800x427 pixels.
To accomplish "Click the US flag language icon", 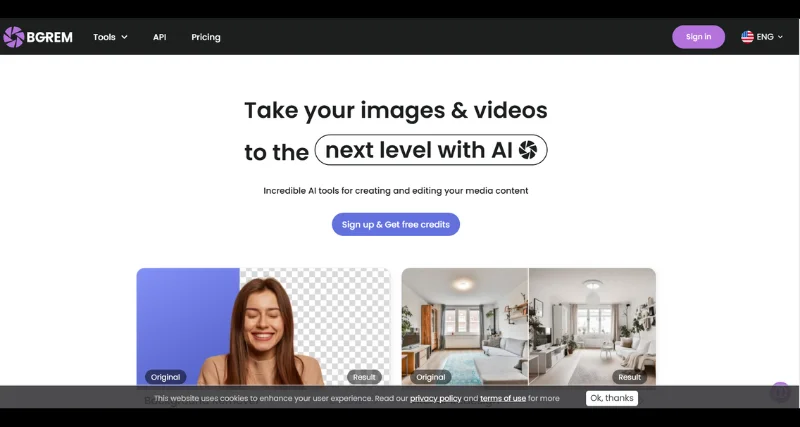I will pyautogui.click(x=747, y=37).
